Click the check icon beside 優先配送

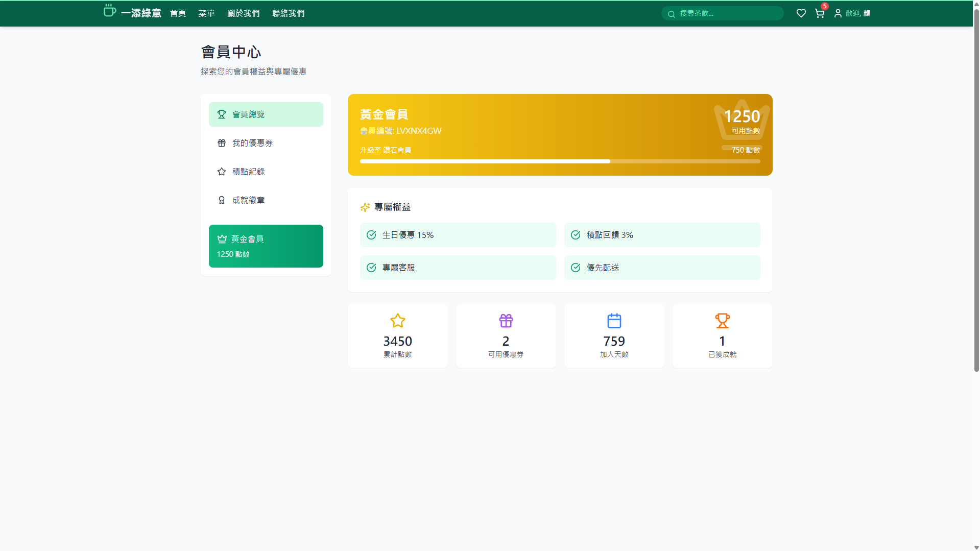pos(576,268)
